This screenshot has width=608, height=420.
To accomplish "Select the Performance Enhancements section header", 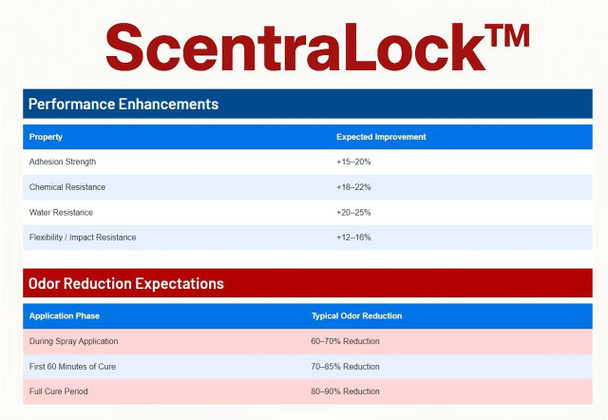I will click(123, 104).
